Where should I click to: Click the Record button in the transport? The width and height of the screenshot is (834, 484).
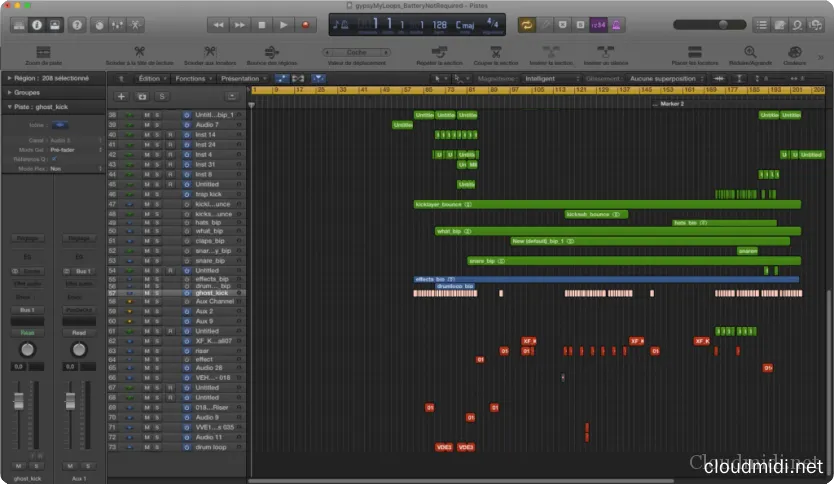[x=307, y=24]
